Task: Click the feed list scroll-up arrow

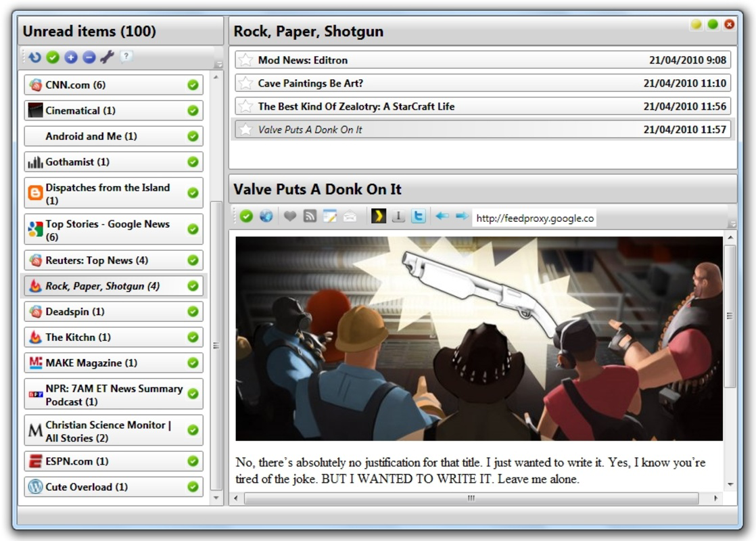Action: 216,77
